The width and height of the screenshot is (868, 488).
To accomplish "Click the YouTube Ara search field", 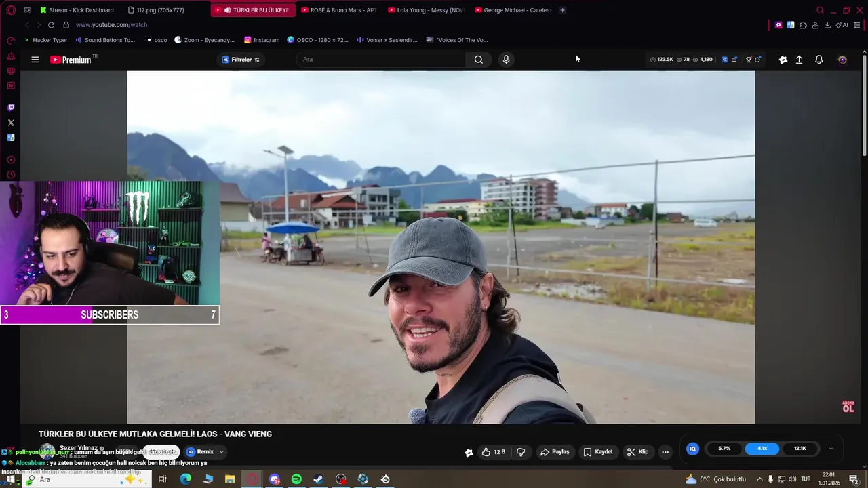I will coord(381,60).
